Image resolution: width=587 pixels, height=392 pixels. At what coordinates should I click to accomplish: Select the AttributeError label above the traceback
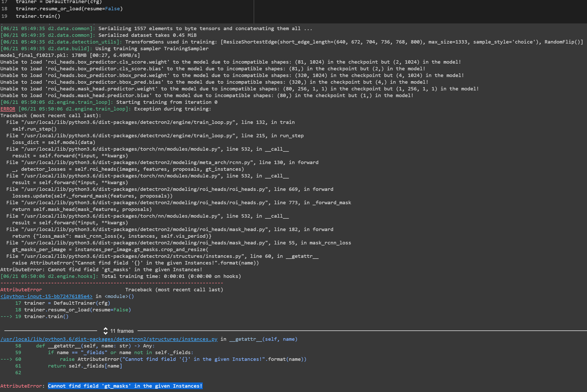point(21,289)
